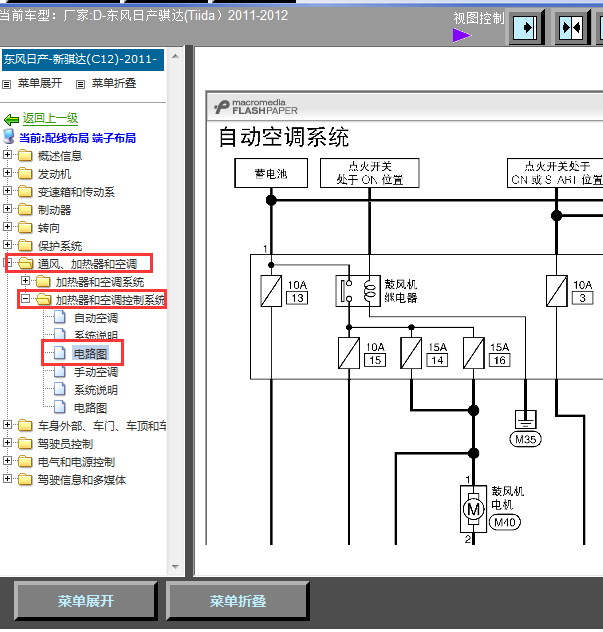603x632 pixels.
Task: Open the 系统说明 item under 手动空调
Action: tap(96, 390)
